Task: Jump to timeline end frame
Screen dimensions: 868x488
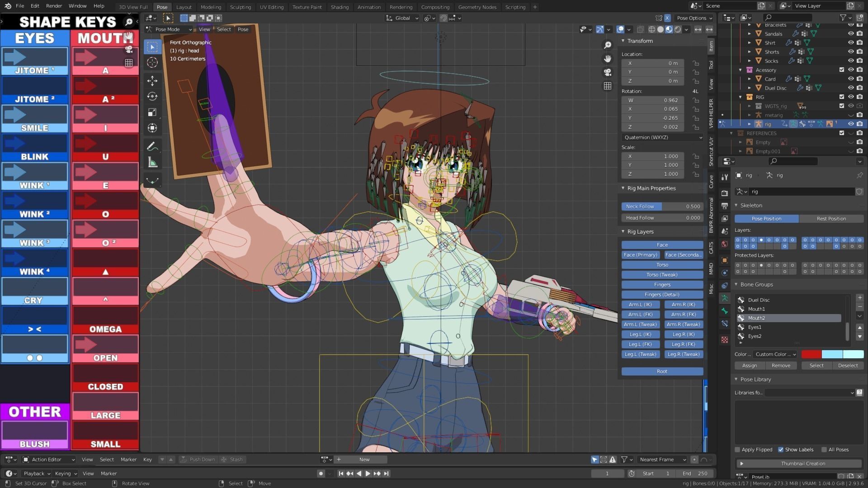Action: 386,474
